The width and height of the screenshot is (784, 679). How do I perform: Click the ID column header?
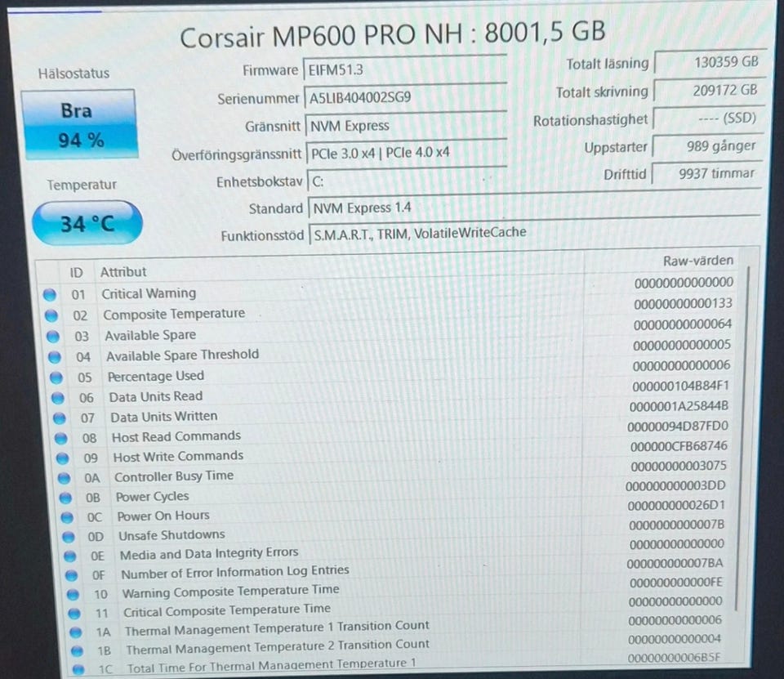coord(76,273)
